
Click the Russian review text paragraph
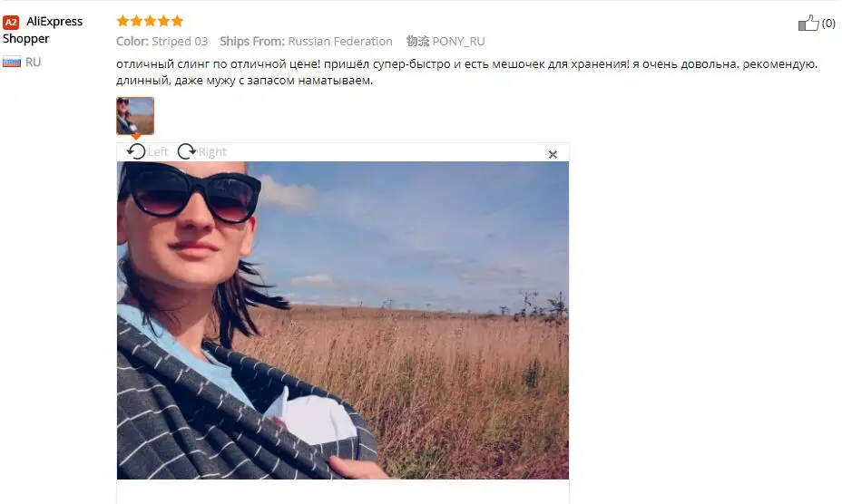(466, 73)
